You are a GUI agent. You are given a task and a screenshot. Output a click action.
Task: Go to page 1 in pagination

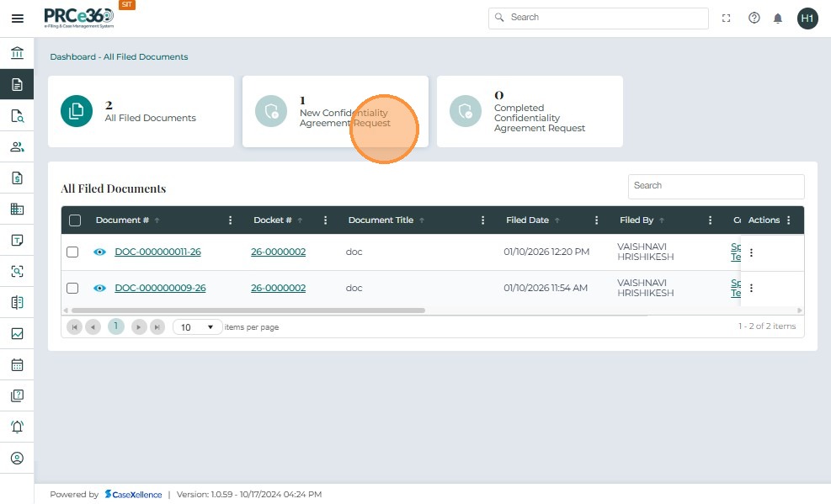point(116,326)
